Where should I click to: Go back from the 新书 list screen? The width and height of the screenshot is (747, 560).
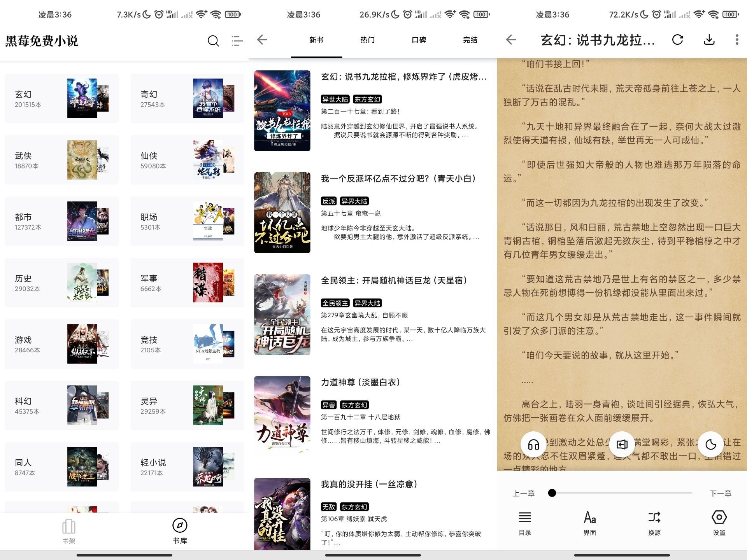[x=263, y=40]
